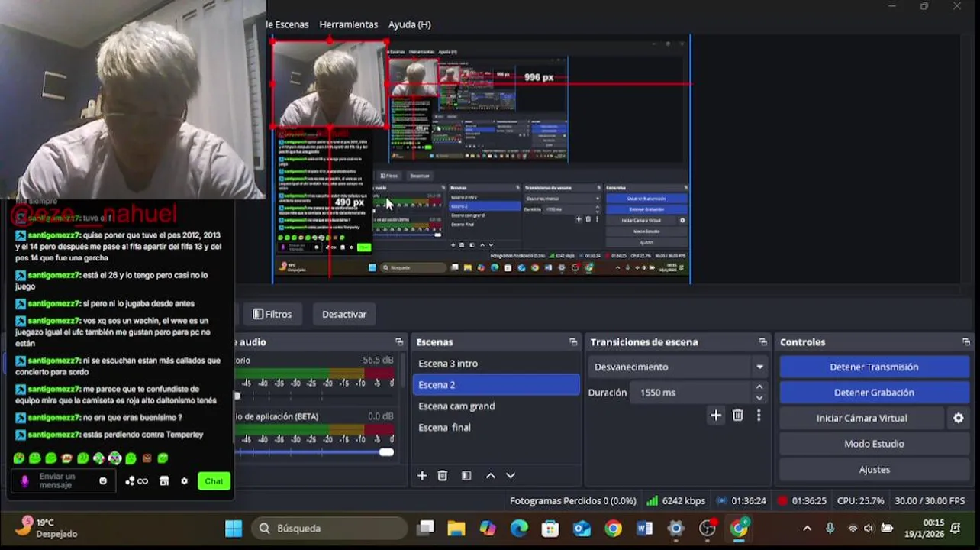Screen dimensions: 980x550
Task: Open the chat shop icon
Action: click(163, 481)
